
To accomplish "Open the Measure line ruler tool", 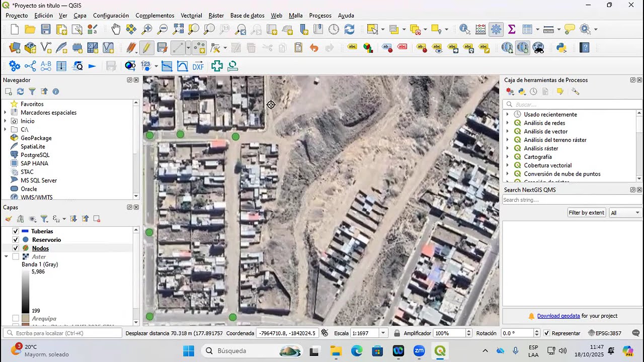I will [x=548, y=29].
